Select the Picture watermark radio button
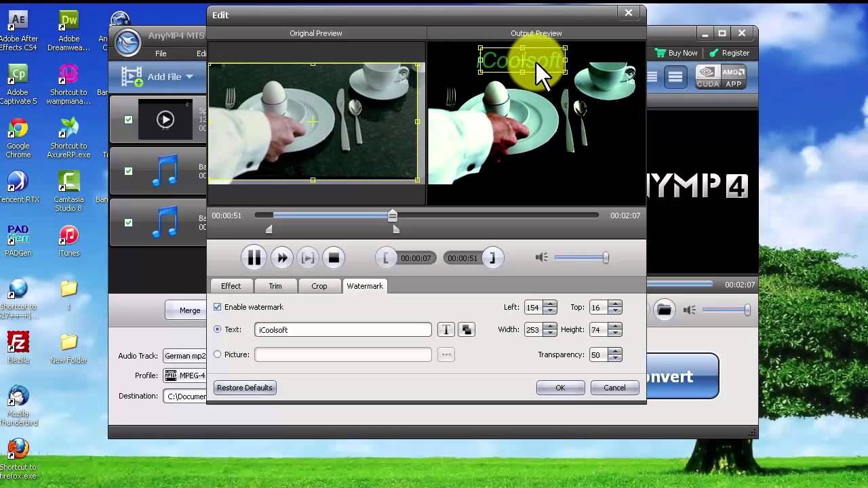The image size is (868, 488). point(218,354)
